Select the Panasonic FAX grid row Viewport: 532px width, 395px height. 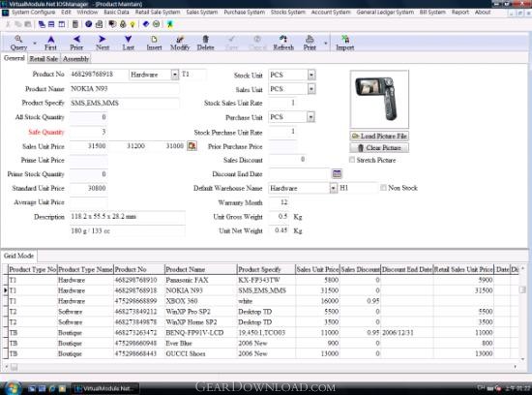point(259,280)
